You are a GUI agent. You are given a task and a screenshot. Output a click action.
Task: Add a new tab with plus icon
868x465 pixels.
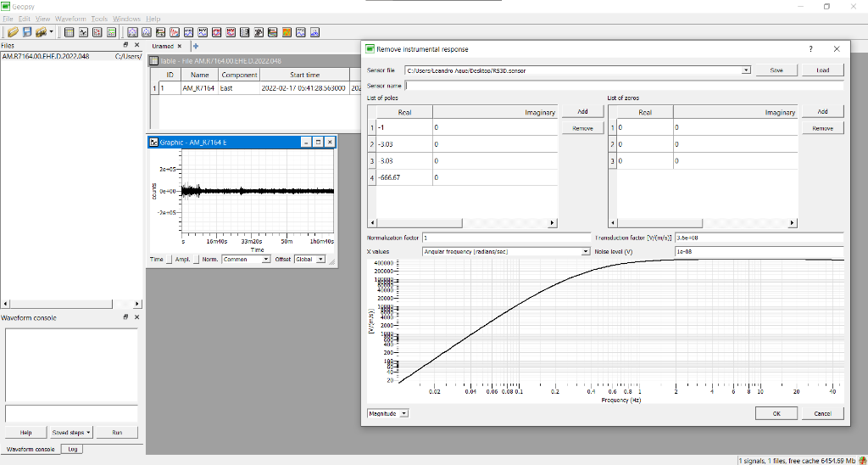point(195,46)
